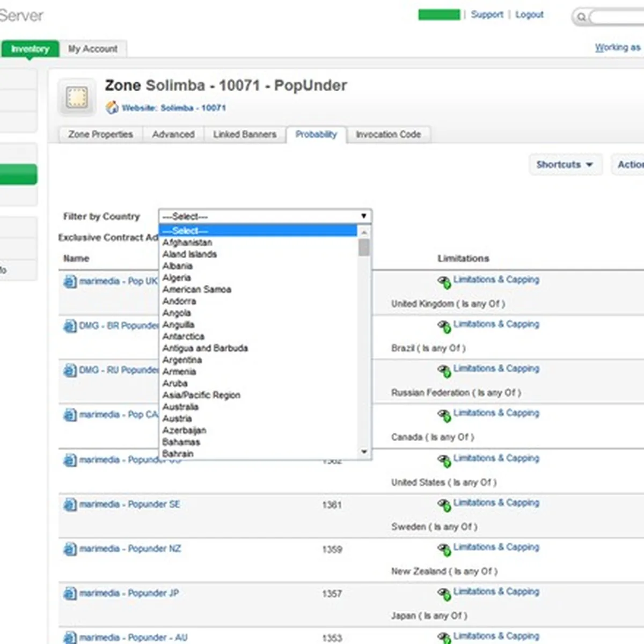Screen dimensions: 644x644
Task: Click banner icon for marimedia - Pop UK
Action: (x=70, y=281)
